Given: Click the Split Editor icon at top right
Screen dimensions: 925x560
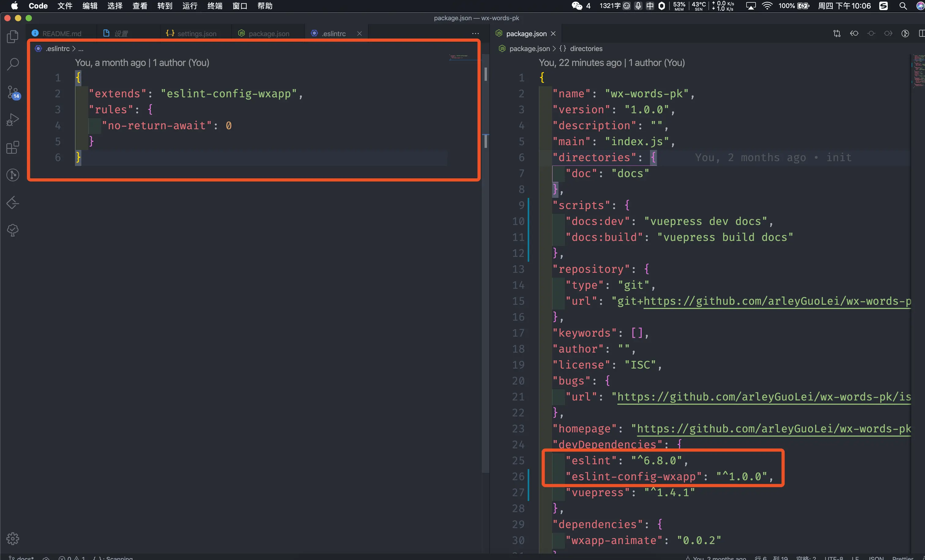Looking at the screenshot, I should coord(921,34).
